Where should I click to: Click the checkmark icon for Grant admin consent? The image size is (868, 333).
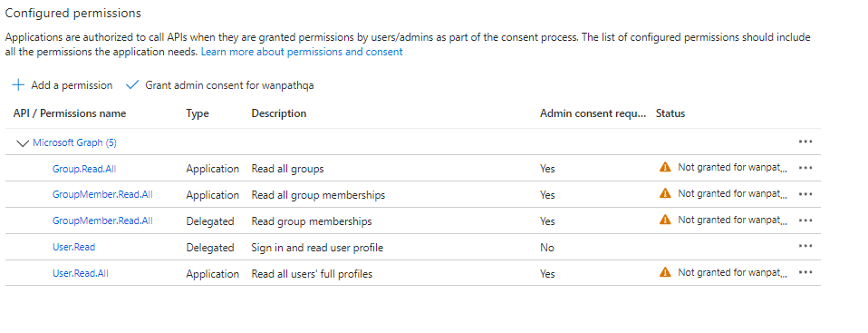point(131,85)
